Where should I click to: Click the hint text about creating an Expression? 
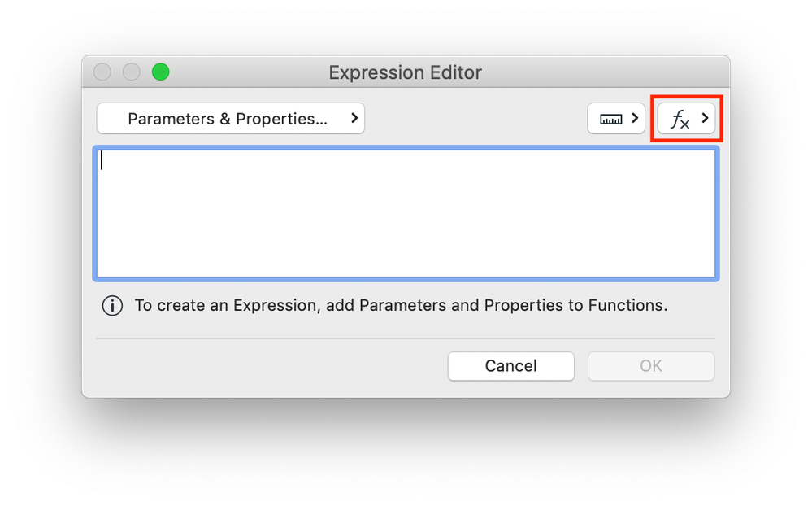401,306
